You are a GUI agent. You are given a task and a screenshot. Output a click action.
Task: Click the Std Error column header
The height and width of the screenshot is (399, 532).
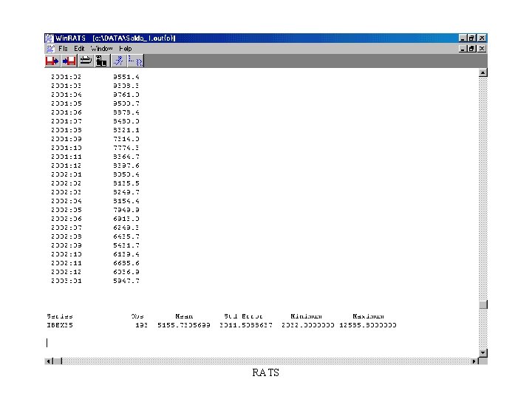point(243,316)
